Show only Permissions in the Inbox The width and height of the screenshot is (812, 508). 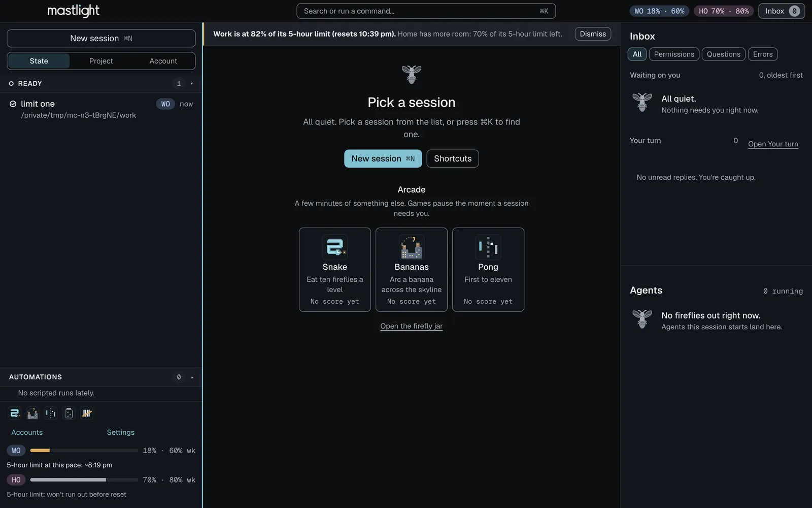point(674,54)
